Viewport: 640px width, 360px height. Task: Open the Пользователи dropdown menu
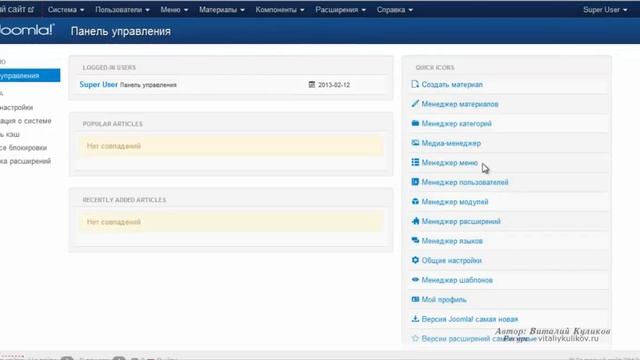[x=122, y=9]
